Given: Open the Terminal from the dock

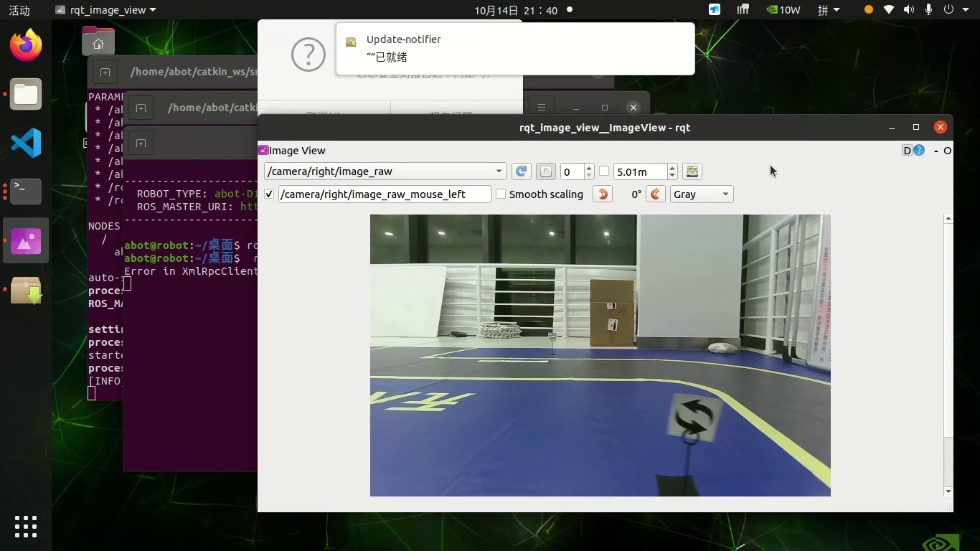Looking at the screenshot, I should [26, 192].
